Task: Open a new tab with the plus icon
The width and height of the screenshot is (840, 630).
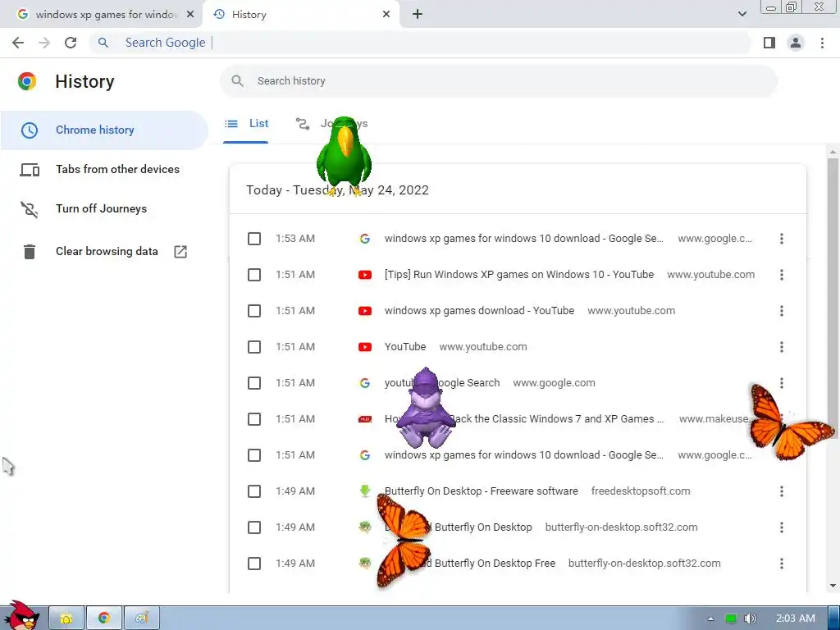Action: pyautogui.click(x=418, y=15)
